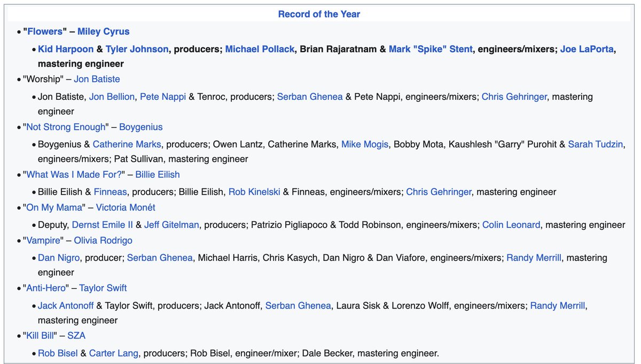
Task: Open the "Kill Bill" song link
Action: 41,336
